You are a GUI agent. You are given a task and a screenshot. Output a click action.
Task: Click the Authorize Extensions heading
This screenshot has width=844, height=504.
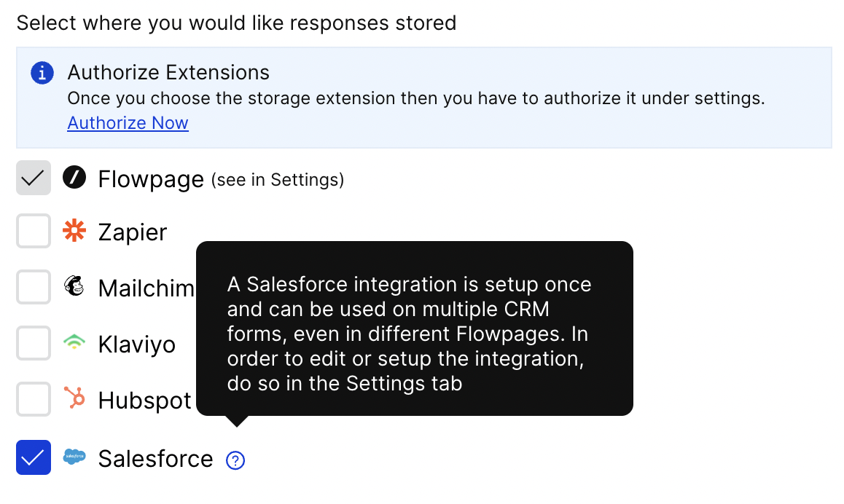pyautogui.click(x=168, y=73)
